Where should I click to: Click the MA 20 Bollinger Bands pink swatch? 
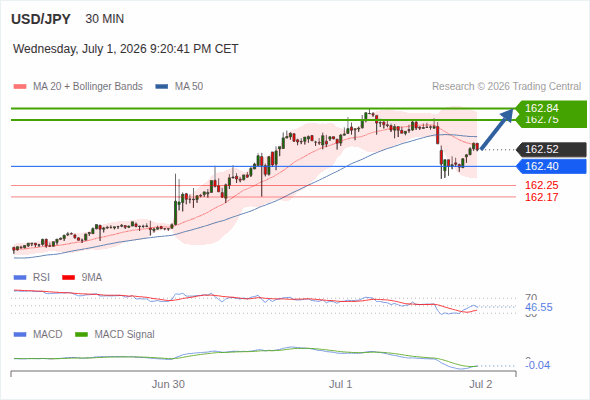tap(20, 87)
